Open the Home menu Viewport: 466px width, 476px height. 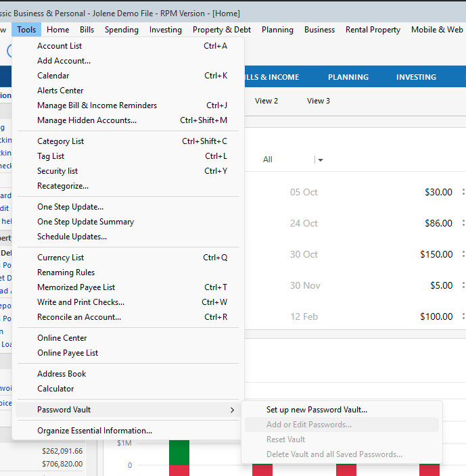[57, 30]
